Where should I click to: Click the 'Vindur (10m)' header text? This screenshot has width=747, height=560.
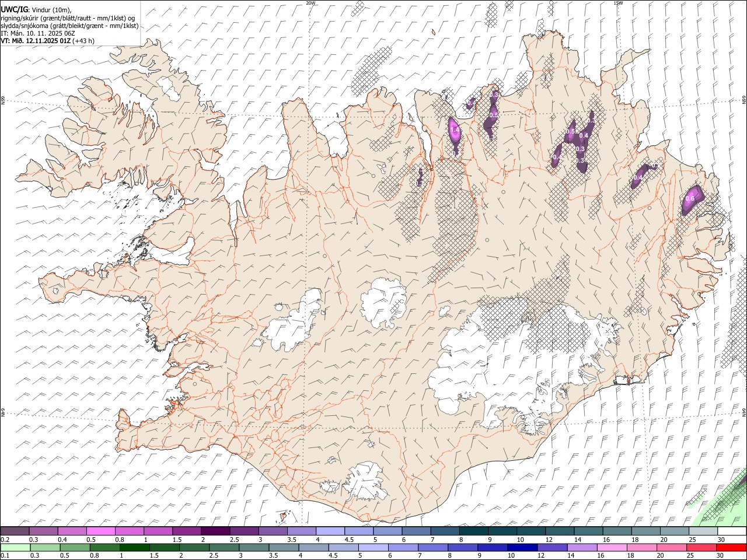(51, 9)
